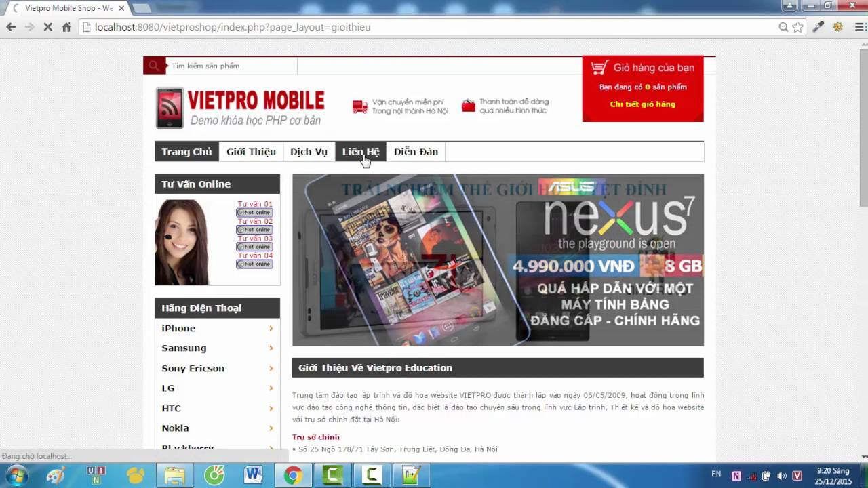Go back with the browser back arrow
868x488 pixels.
(11, 27)
